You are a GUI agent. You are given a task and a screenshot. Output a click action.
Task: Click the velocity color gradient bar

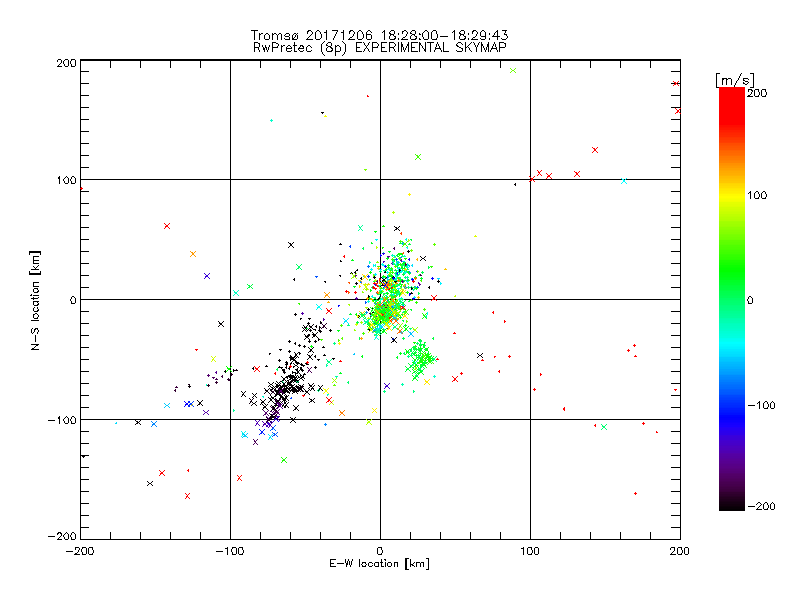(x=732, y=299)
